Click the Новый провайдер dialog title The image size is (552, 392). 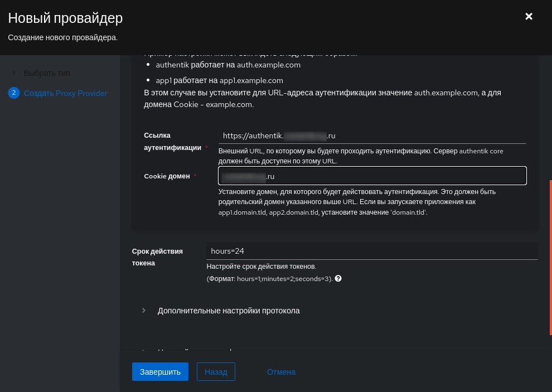pyautogui.click(x=65, y=18)
